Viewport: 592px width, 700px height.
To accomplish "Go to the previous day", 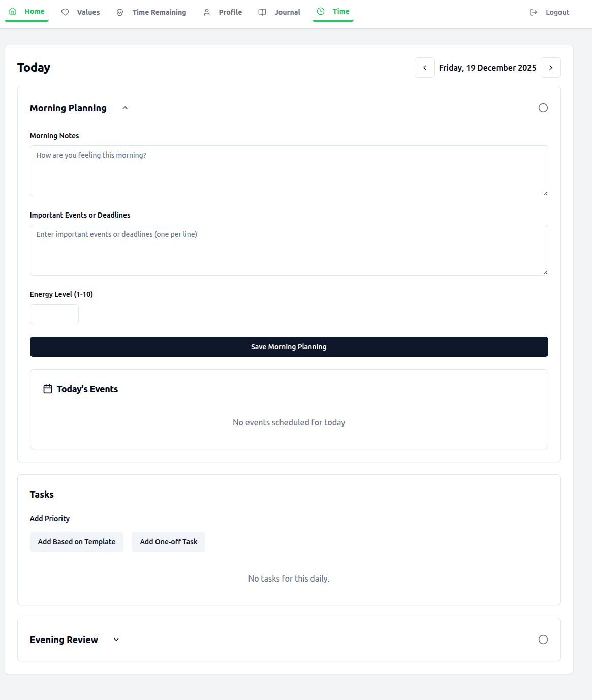I will 425,68.
